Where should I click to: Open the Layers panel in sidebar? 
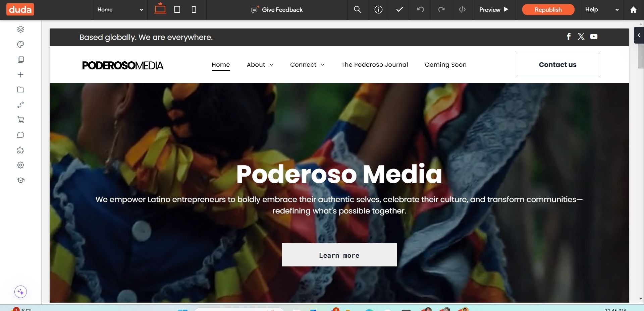pos(20,29)
